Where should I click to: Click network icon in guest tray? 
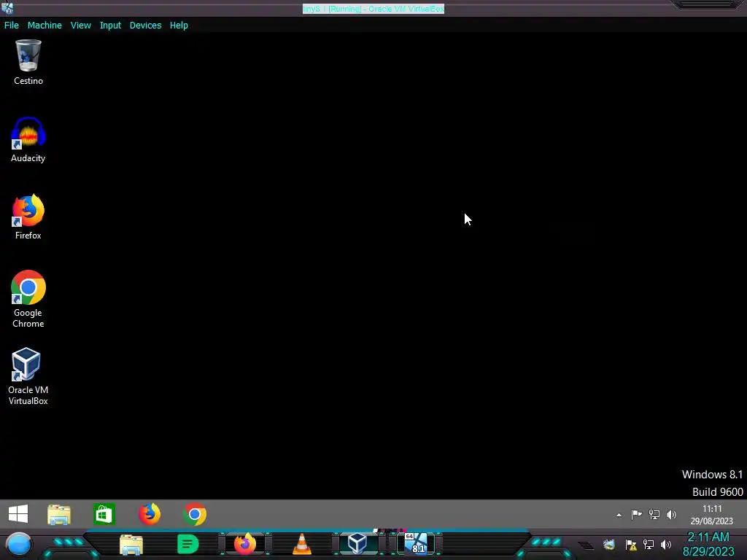click(x=654, y=514)
